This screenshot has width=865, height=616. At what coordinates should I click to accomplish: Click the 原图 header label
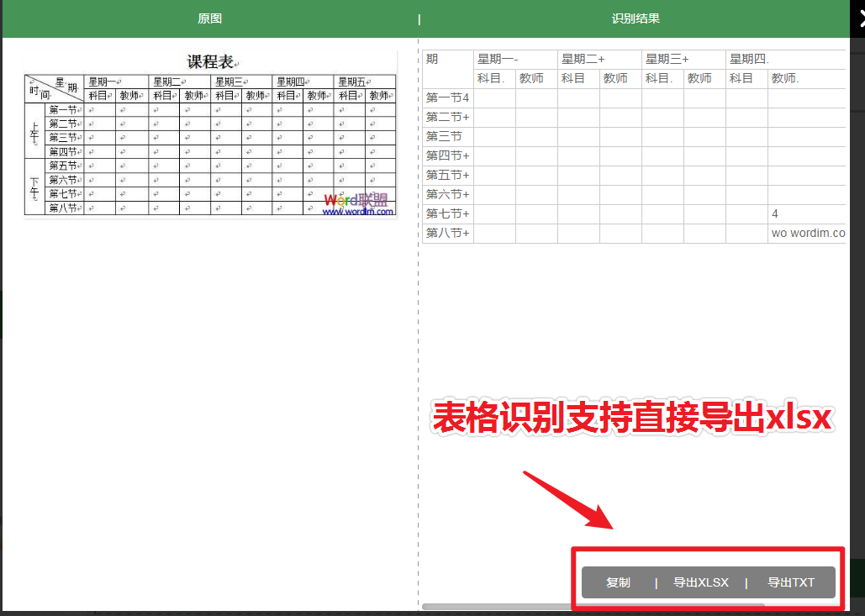pos(209,18)
